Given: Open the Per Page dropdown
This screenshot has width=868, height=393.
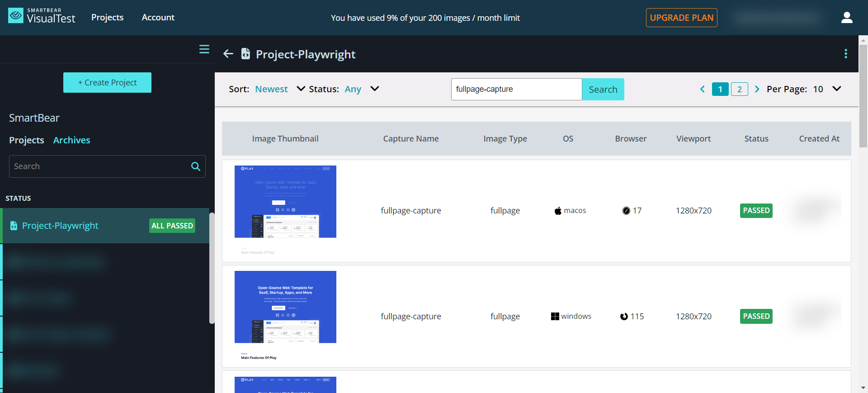Looking at the screenshot, I should tap(836, 89).
